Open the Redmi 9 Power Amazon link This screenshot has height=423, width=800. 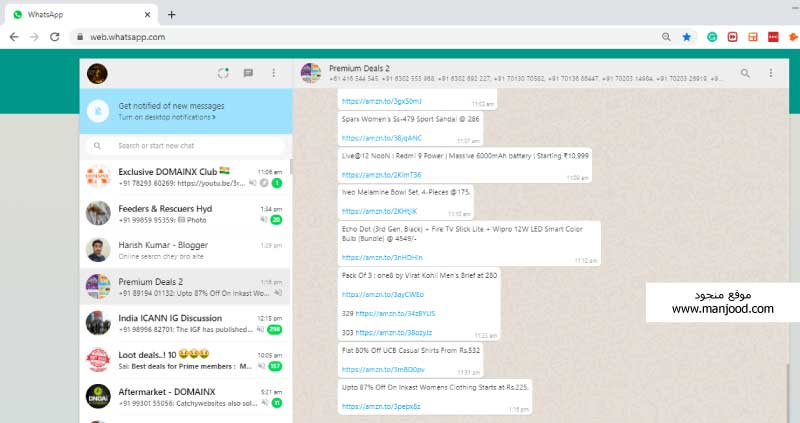click(x=382, y=175)
